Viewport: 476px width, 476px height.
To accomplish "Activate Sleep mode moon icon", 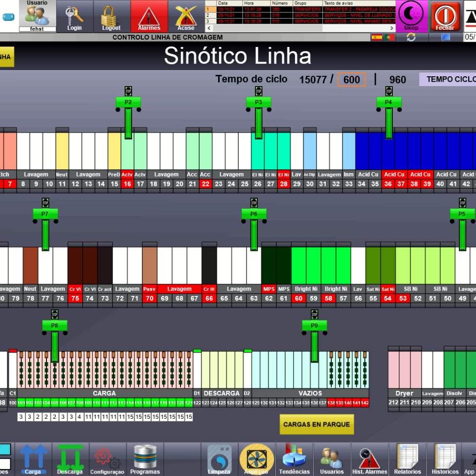I will [411, 16].
